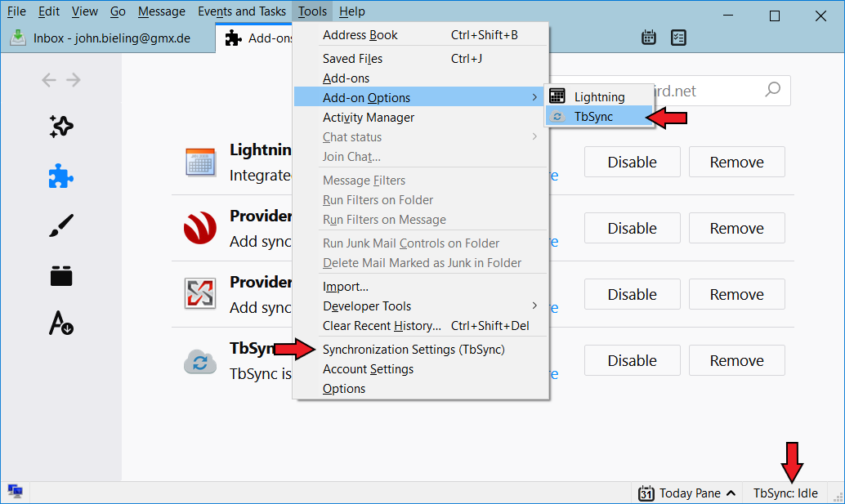Open the Edit menu
The height and width of the screenshot is (504, 845).
point(48,11)
